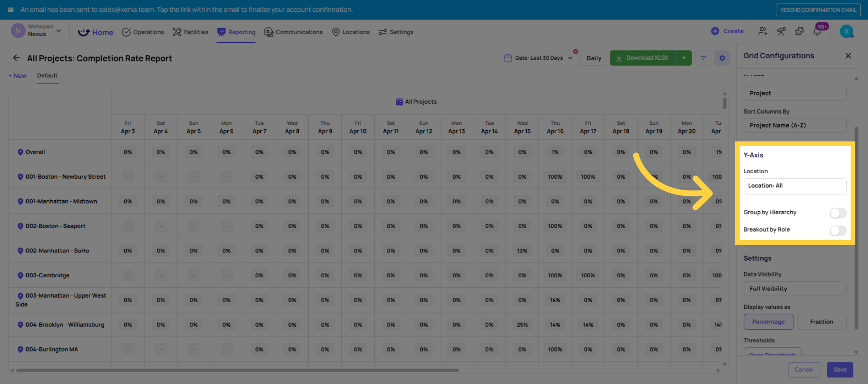Click Resend Confirmation Email button
This screenshot has height=384, width=868.
[818, 9]
